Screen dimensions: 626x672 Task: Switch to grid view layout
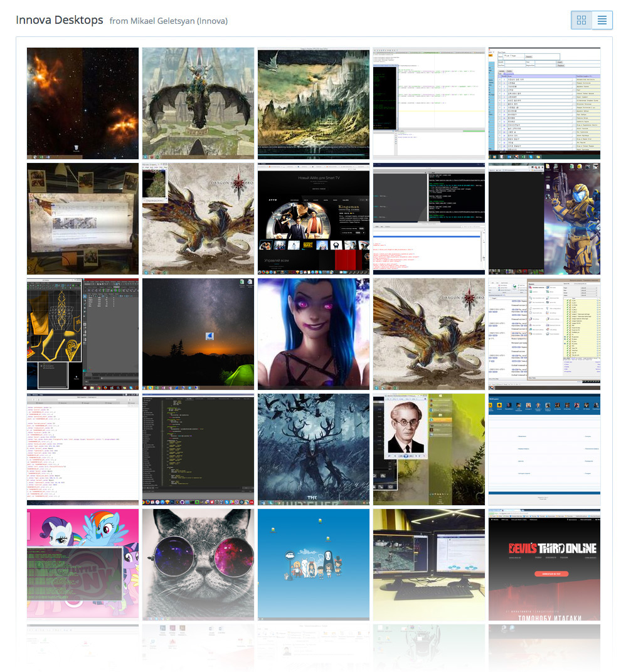tap(581, 20)
